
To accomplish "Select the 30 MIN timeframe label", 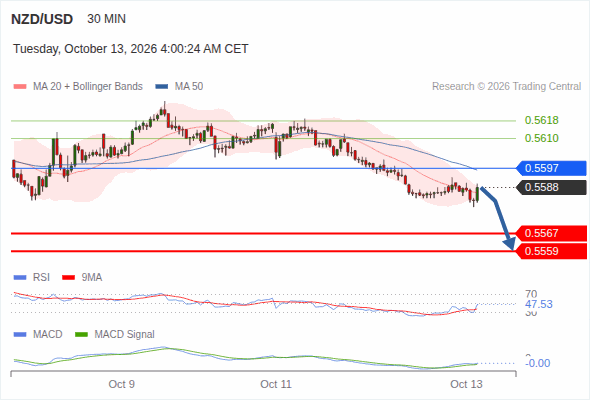I will (106, 19).
